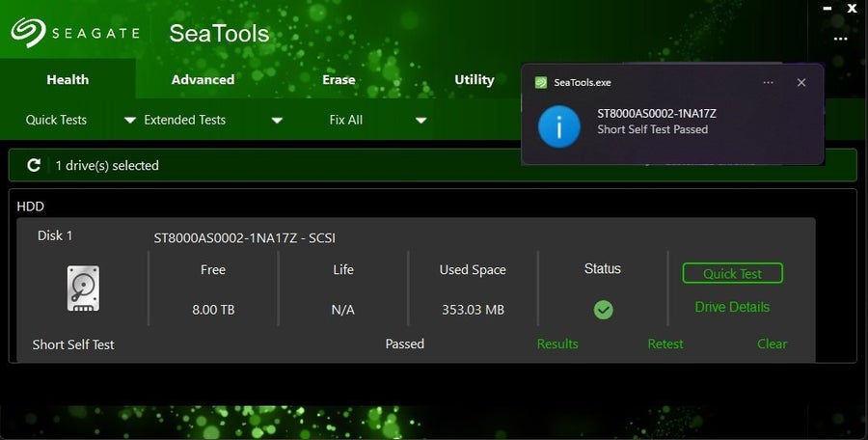This screenshot has width=868, height=440.
Task: Click the refresh drives icon
Action: [x=34, y=165]
